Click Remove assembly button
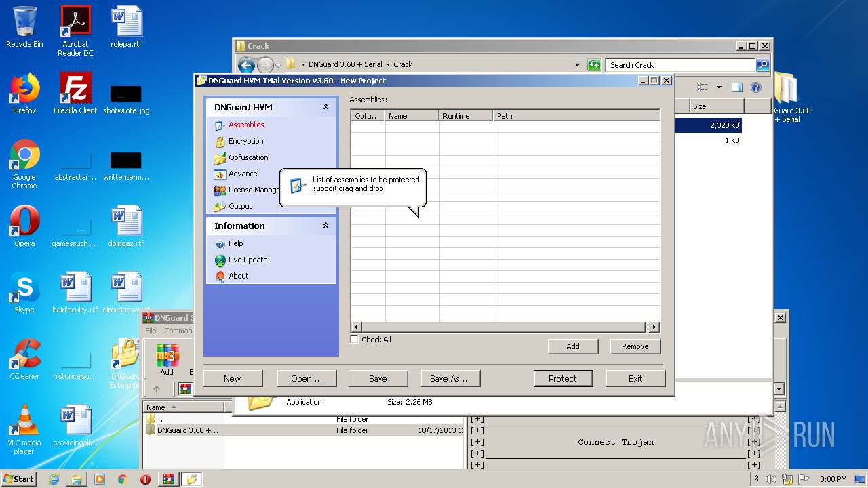This screenshot has width=868, height=488. click(635, 346)
